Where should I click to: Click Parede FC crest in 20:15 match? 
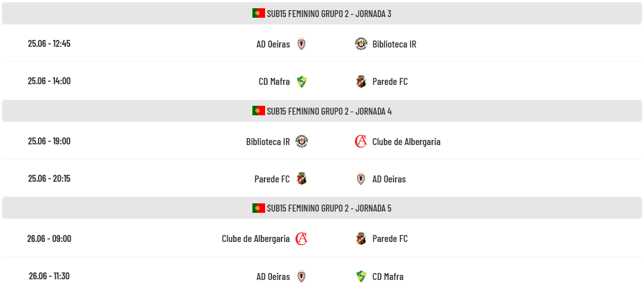302,179
